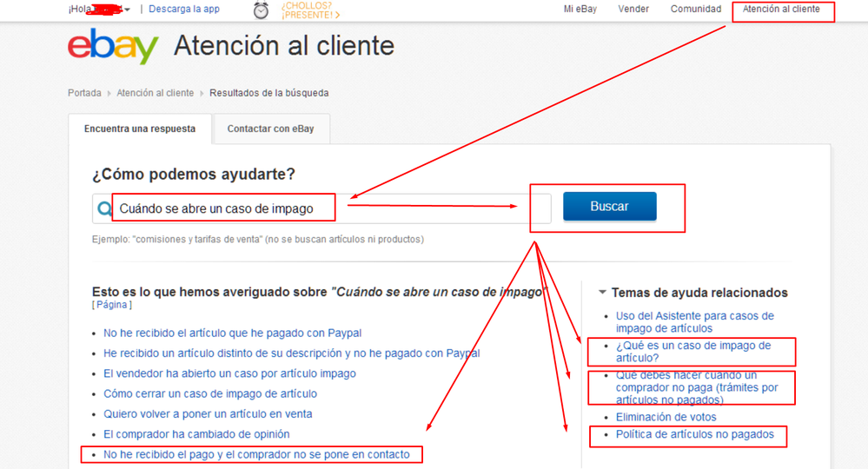Screen dimensions: 868x469
Task: Click Descarga la app link
Action: point(184,9)
